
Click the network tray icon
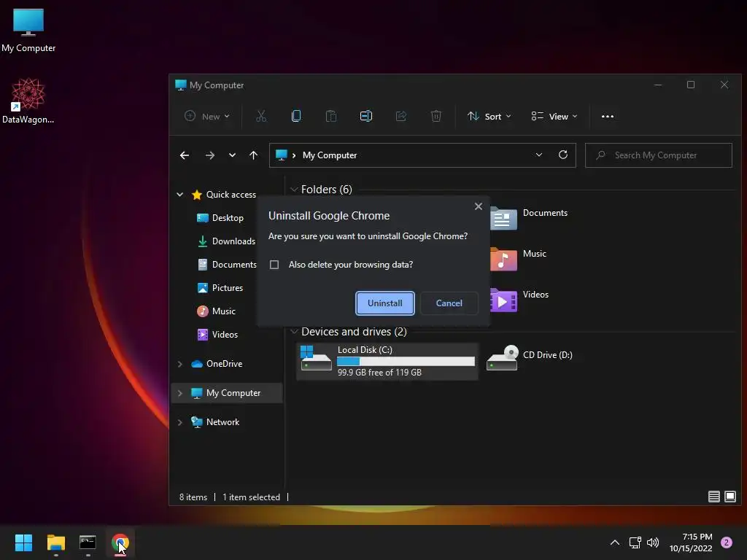[x=635, y=542]
